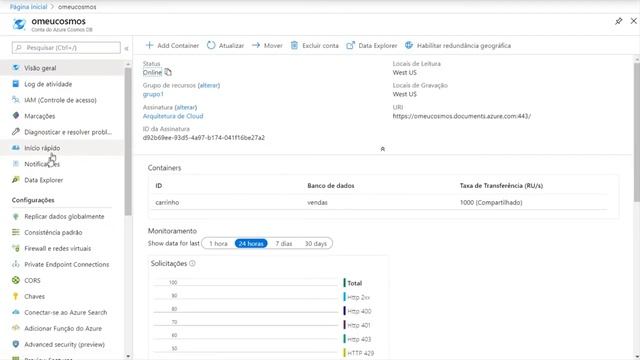640x360 pixels.
Task: Click the Mover arrow icon
Action: coord(256,45)
